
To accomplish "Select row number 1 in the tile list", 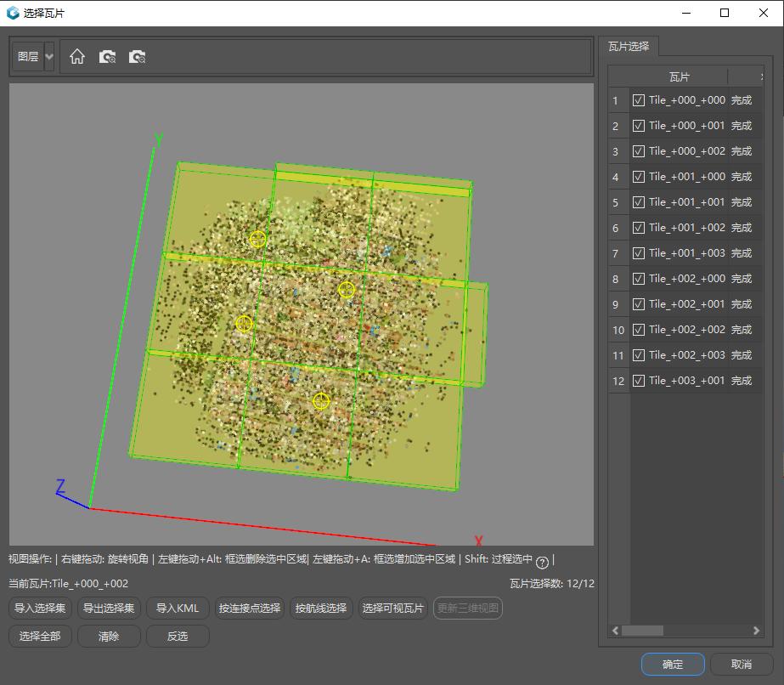I will tap(618, 100).
